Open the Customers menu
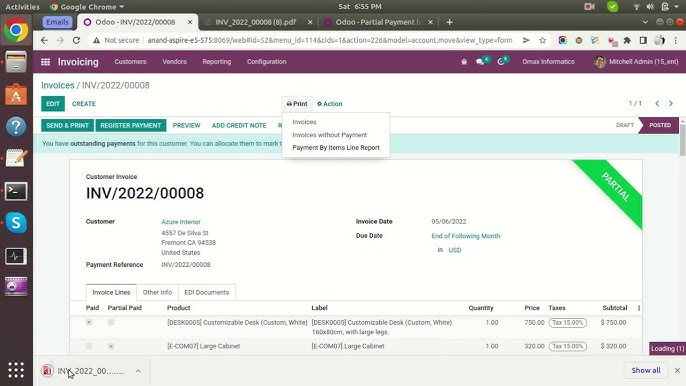Viewport: 686px width, 386px height. click(x=130, y=62)
